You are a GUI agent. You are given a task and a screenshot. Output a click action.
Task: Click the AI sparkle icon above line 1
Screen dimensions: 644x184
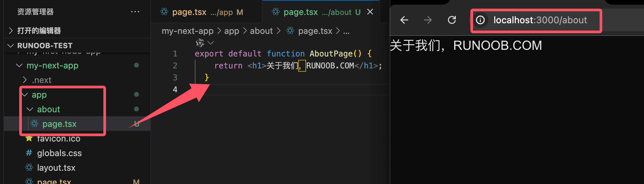[x=200, y=43]
